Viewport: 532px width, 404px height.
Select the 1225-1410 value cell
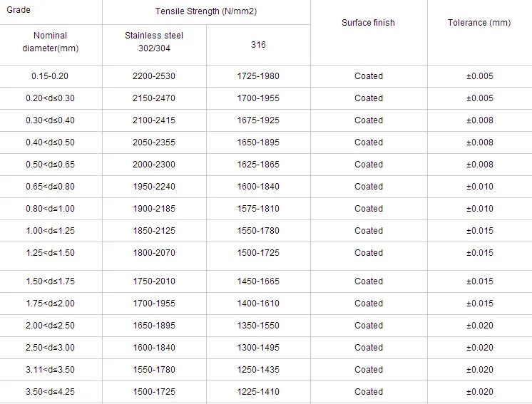258,392
